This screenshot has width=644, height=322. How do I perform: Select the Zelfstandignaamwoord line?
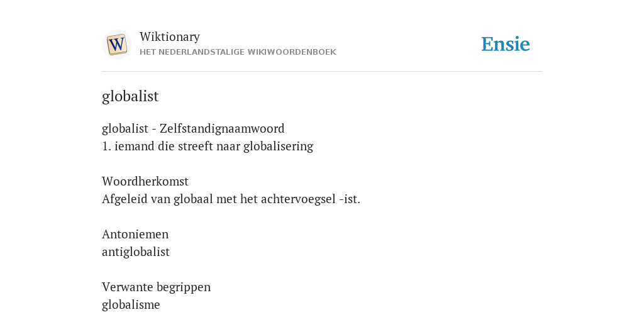click(193, 128)
